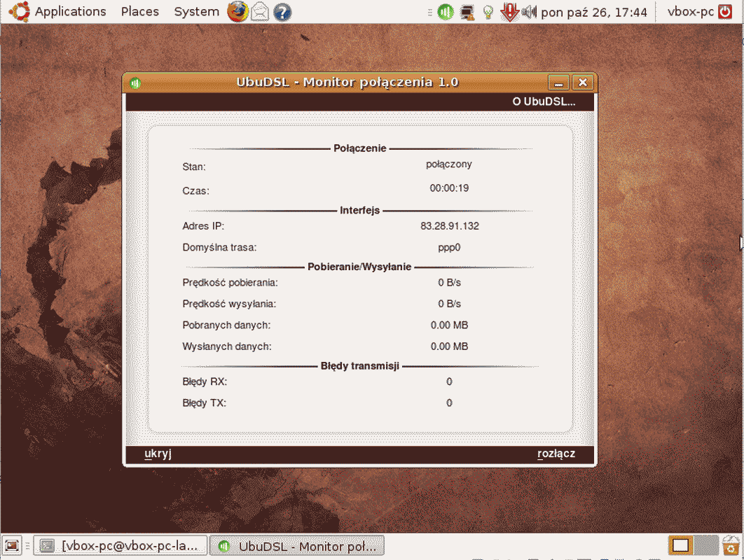The width and height of the screenshot is (744, 560).
Task: Click the 'Domyślna trasa:' label
Action: (219, 247)
